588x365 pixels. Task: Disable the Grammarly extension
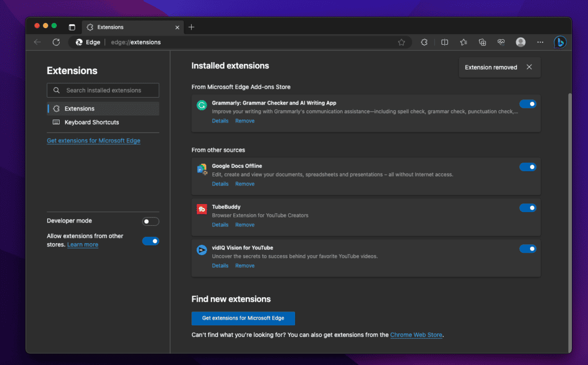(528, 104)
